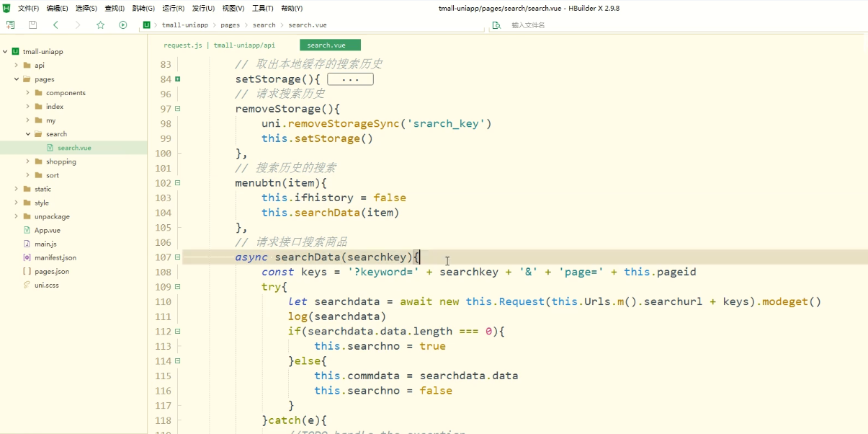
Task: Expand the components folder
Action: tap(28, 93)
